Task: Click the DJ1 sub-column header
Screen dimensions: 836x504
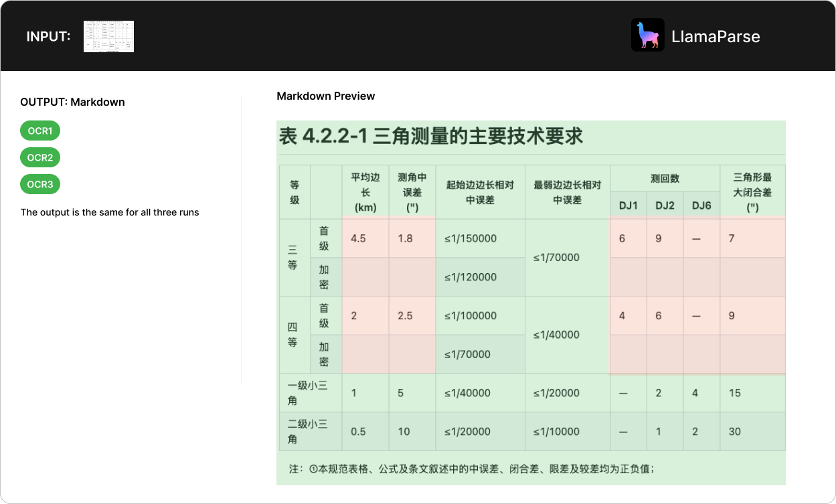Action: click(x=628, y=205)
